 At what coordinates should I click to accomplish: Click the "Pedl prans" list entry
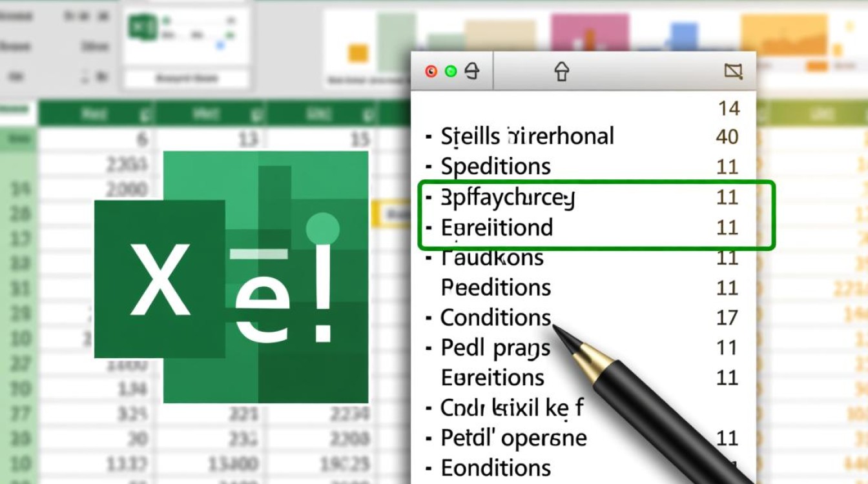[x=495, y=348]
